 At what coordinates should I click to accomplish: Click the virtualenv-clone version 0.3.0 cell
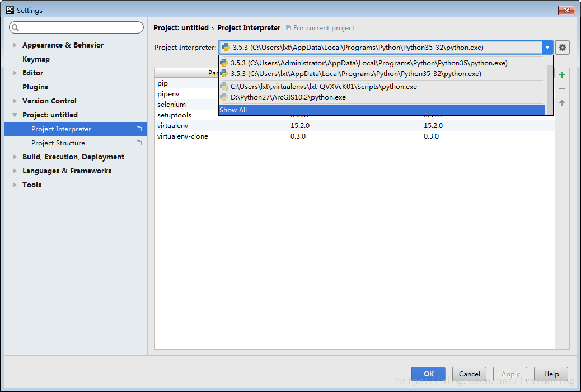coord(298,136)
